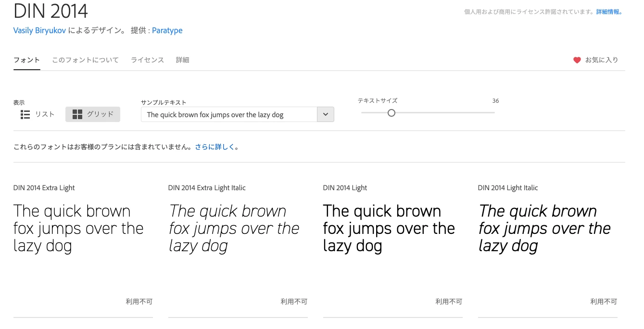Open the このフォントについて tab
Viewport: 644px width, 329px height.
tap(86, 60)
